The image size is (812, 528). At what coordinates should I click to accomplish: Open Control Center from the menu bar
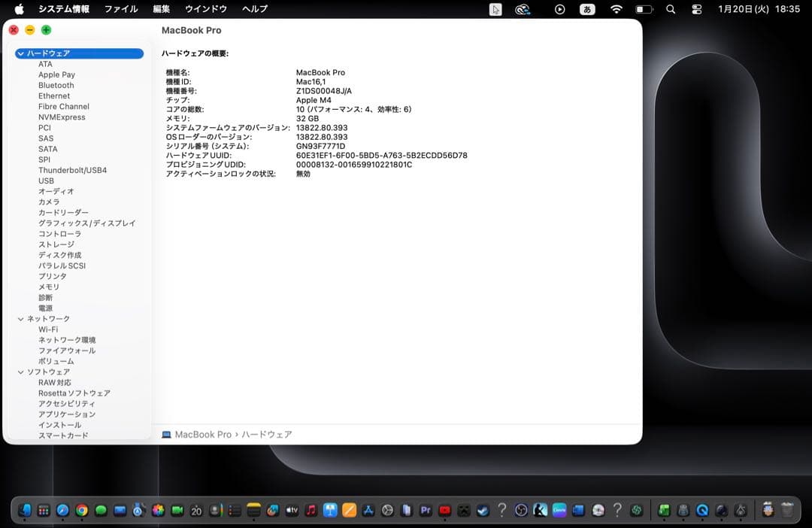pyautogui.click(x=696, y=9)
